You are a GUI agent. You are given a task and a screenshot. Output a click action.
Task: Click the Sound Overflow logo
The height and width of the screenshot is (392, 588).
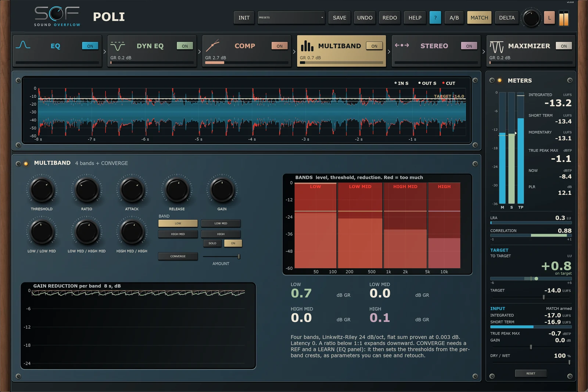(57, 16)
